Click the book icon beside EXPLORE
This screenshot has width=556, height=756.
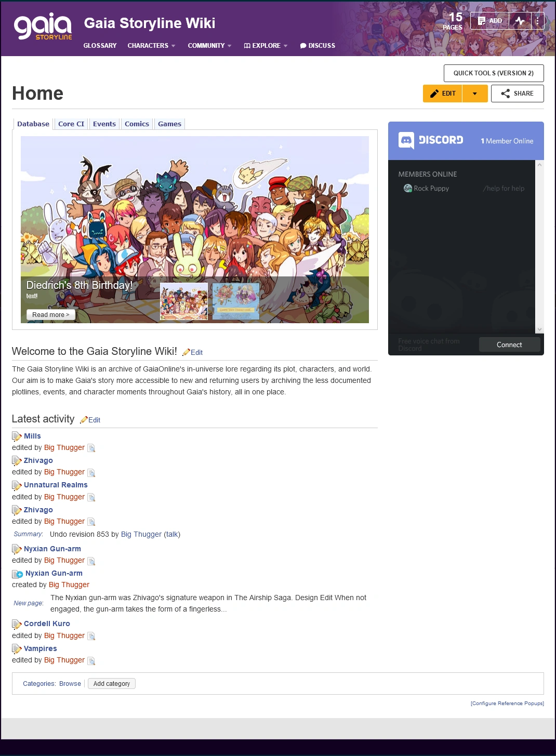248,46
